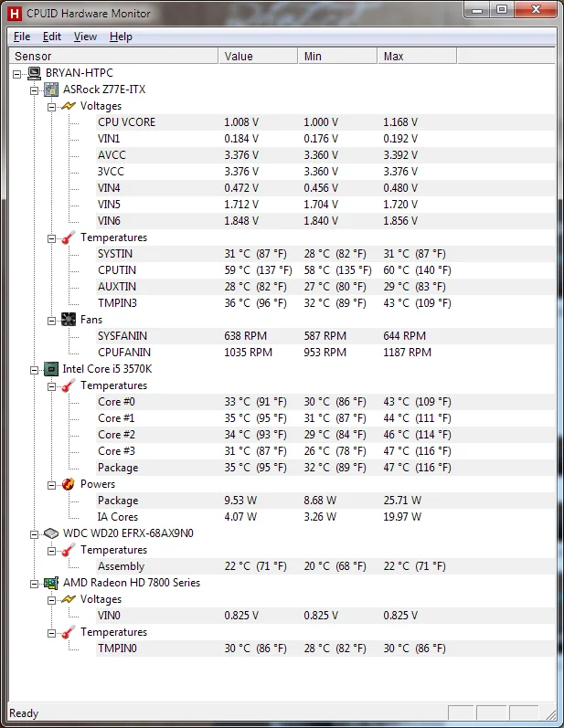Click the HWMonitor app icon in title bar
The image size is (564, 728).
point(15,14)
